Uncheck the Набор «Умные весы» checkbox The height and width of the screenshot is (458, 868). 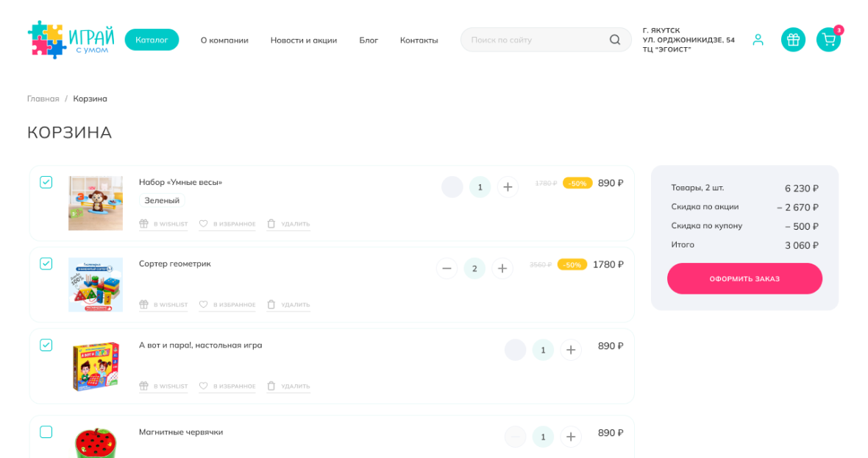pyautogui.click(x=46, y=182)
